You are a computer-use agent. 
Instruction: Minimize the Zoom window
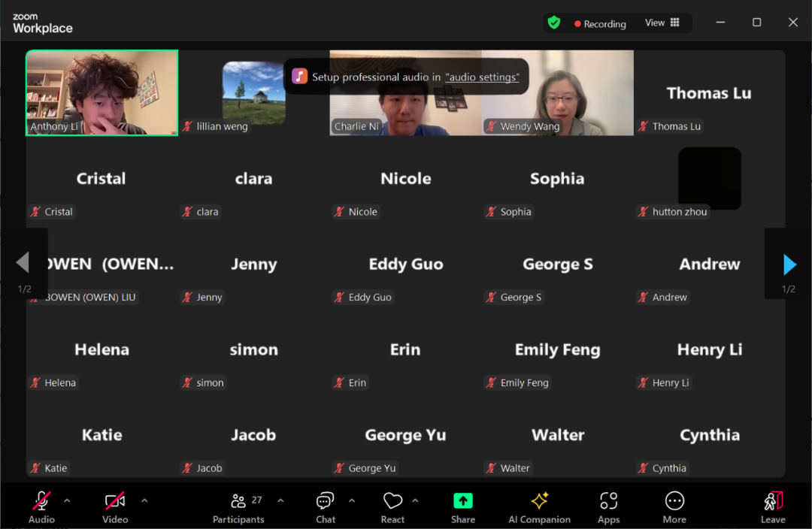coord(720,23)
